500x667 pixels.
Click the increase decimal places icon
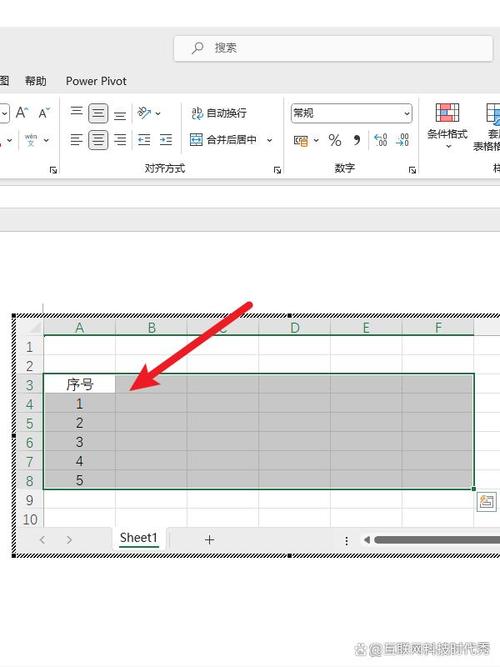[380, 140]
